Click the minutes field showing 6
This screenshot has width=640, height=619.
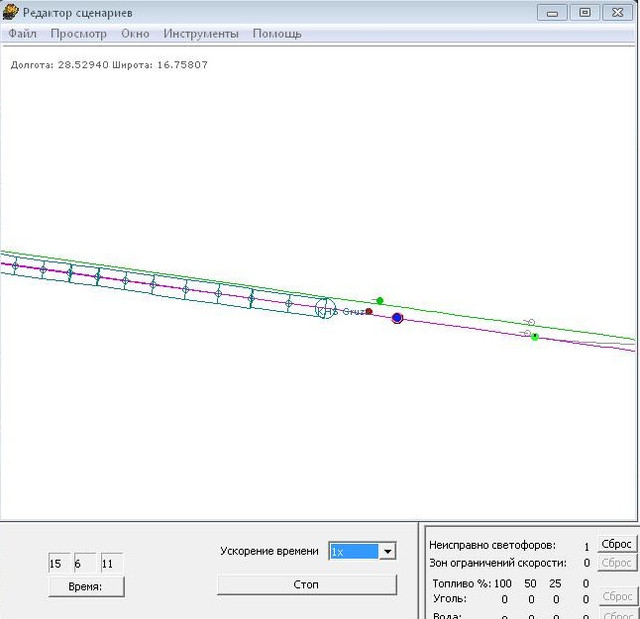click(85, 564)
